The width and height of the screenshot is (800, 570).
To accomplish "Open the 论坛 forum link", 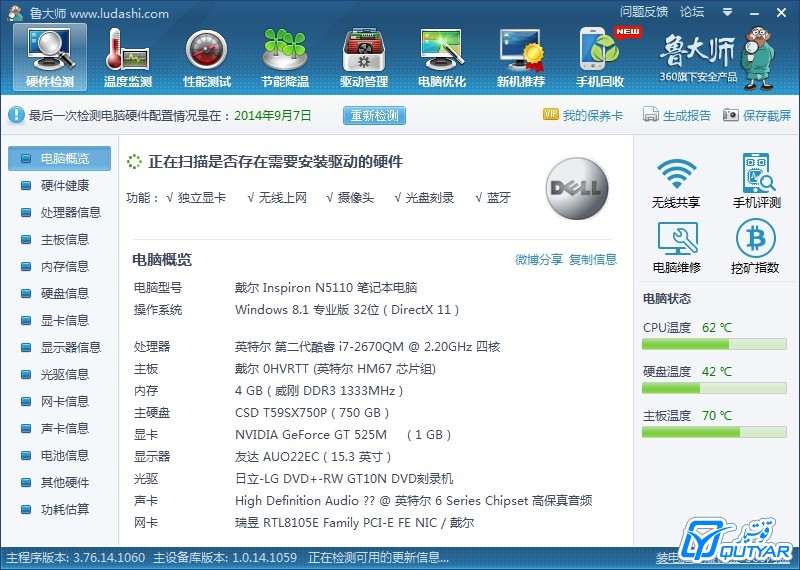I will 692,12.
